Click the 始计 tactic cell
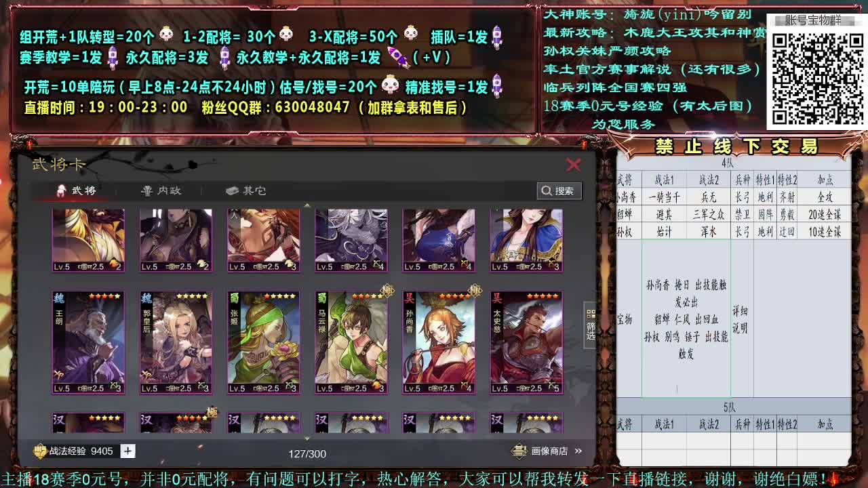The width and height of the screenshot is (868, 488). (664, 231)
